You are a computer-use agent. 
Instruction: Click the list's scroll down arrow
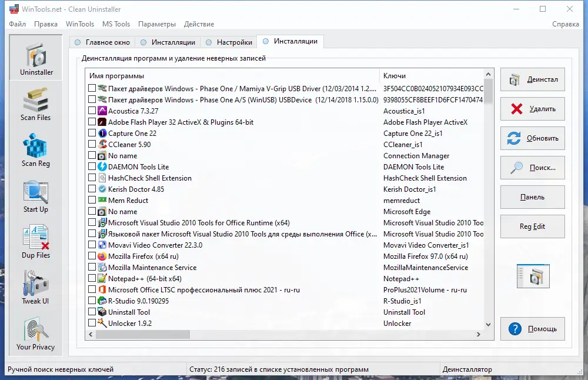[x=488, y=325]
